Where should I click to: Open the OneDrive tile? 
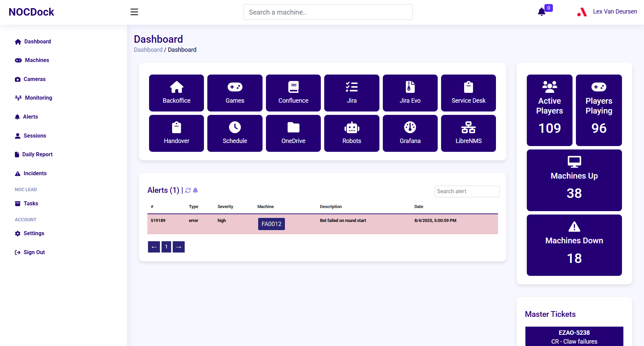point(293,133)
